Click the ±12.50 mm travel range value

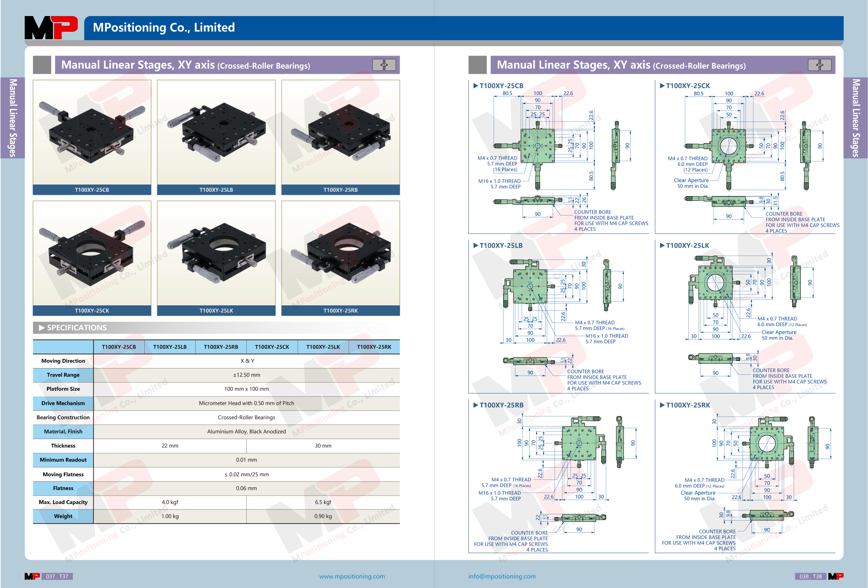(x=247, y=375)
